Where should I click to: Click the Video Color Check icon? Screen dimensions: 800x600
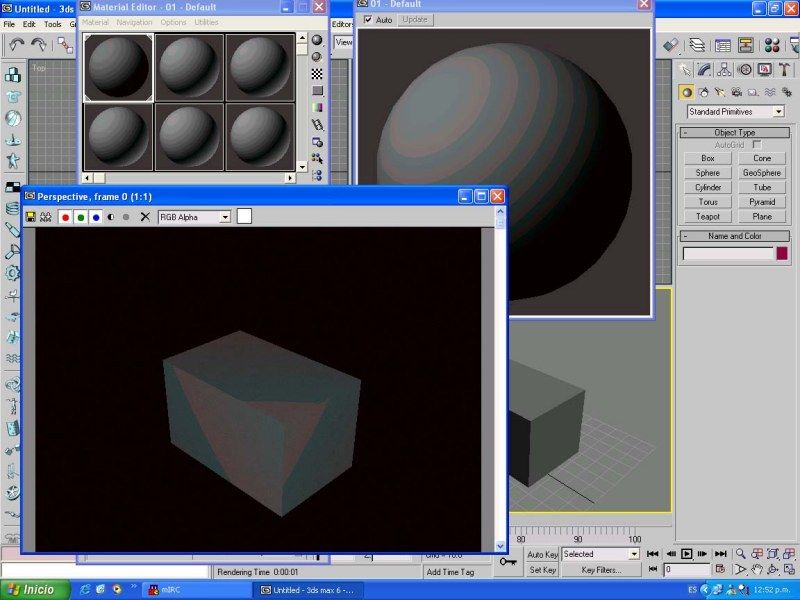[x=317, y=108]
